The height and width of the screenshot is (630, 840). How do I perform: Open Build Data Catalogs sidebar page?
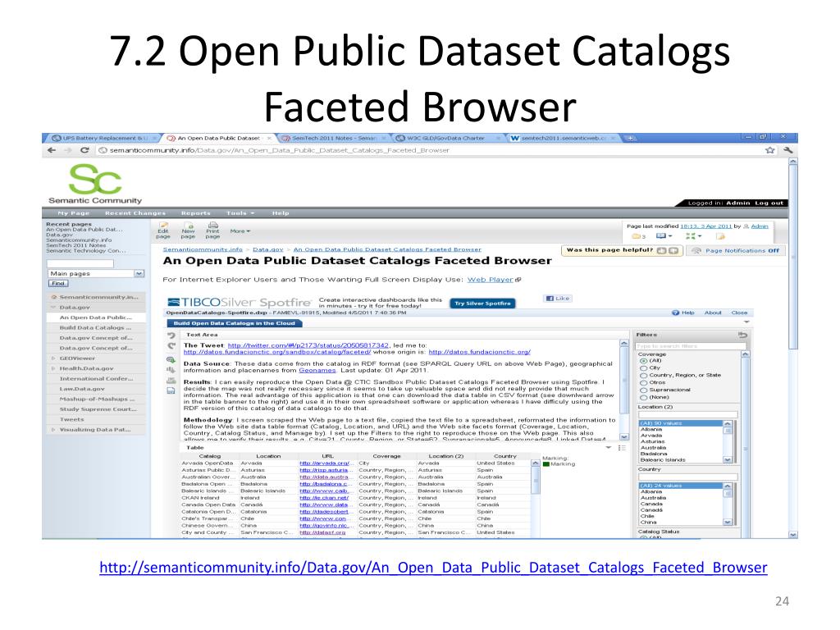click(x=95, y=328)
